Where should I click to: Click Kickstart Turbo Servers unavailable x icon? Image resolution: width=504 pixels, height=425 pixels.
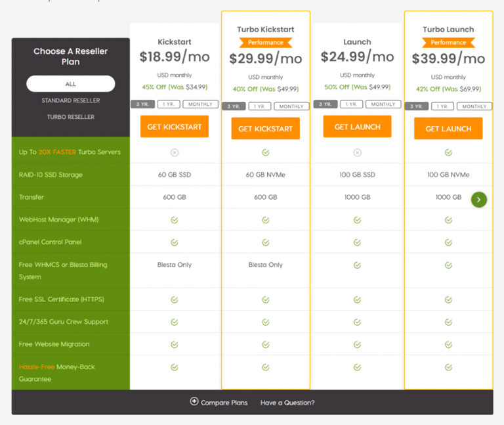coord(175,152)
